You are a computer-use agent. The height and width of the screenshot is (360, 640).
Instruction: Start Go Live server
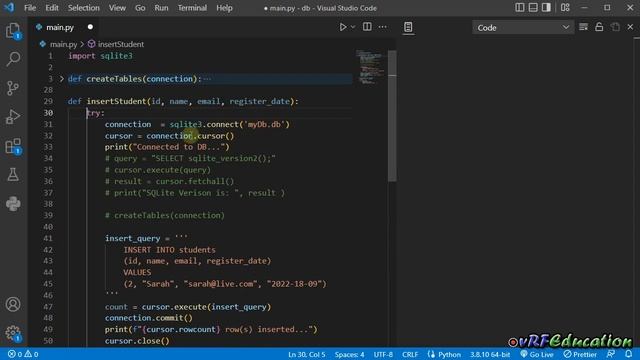pyautogui.click(x=536, y=354)
